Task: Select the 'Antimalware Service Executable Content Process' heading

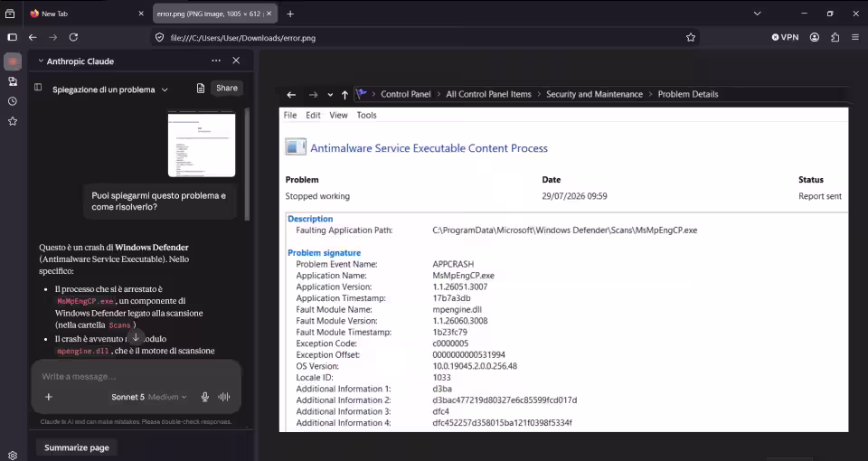Action: click(x=429, y=148)
